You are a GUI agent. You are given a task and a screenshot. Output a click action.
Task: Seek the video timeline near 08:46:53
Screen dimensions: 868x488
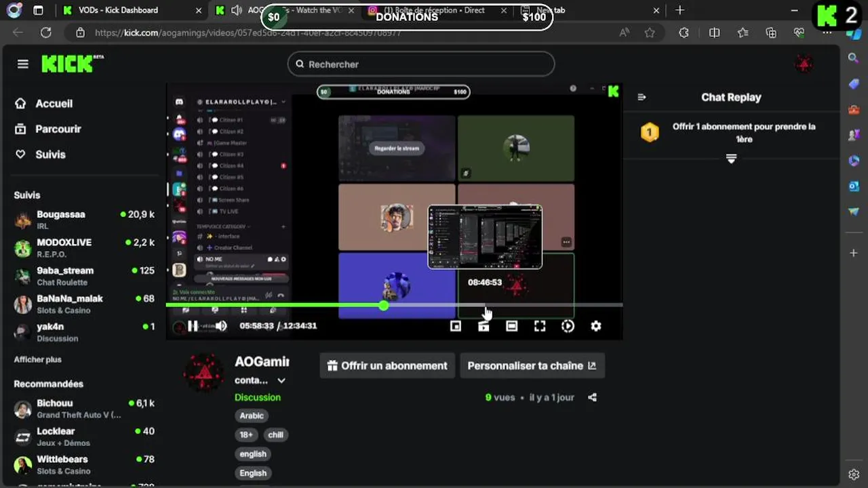tap(485, 306)
